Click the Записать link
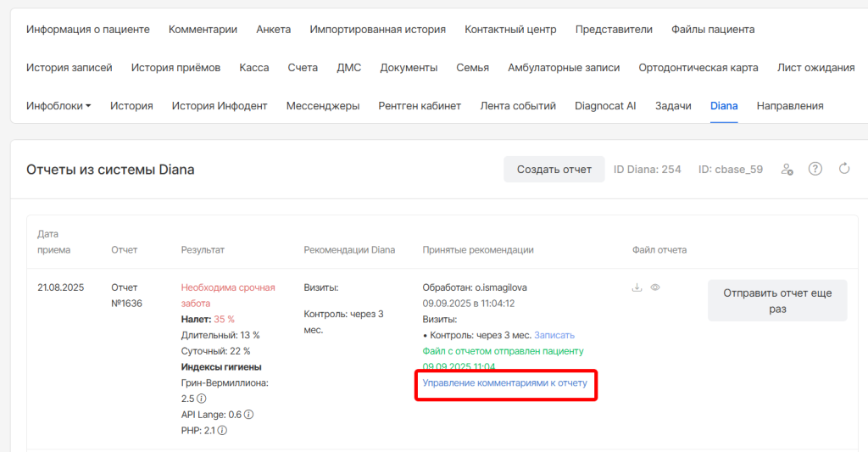 [x=554, y=335]
